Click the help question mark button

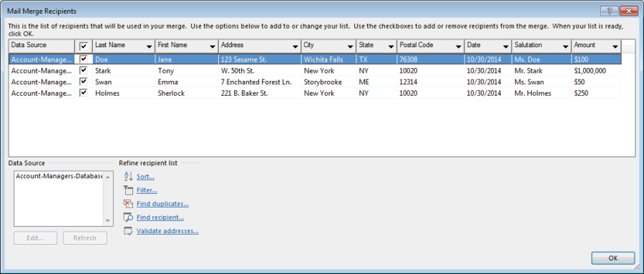click(x=609, y=11)
